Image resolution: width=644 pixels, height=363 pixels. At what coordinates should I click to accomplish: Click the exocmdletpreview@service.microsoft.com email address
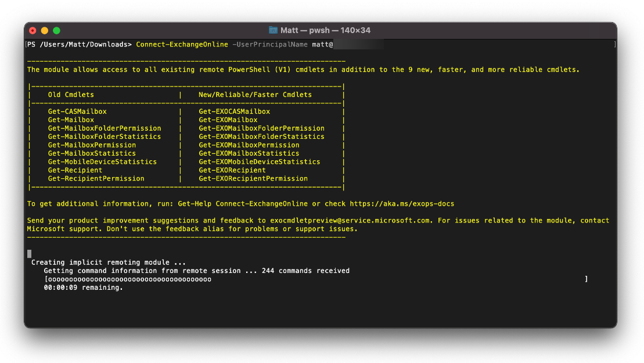[x=350, y=221]
